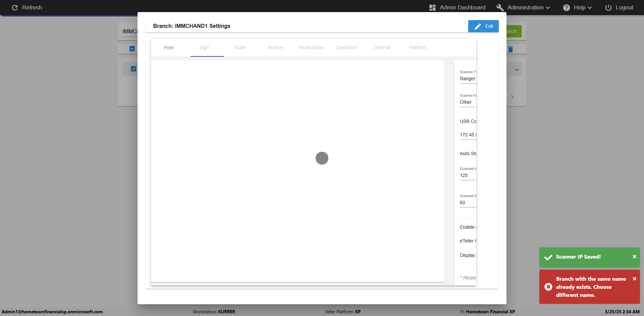The image size is (644, 316).
Task: Click the date and time in status bar
Action: click(x=622, y=312)
